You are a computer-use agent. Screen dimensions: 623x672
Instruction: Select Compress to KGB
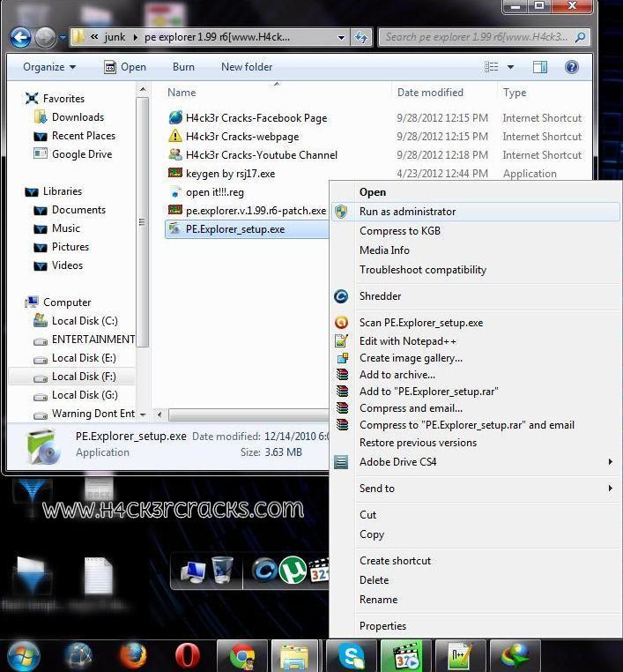point(399,230)
